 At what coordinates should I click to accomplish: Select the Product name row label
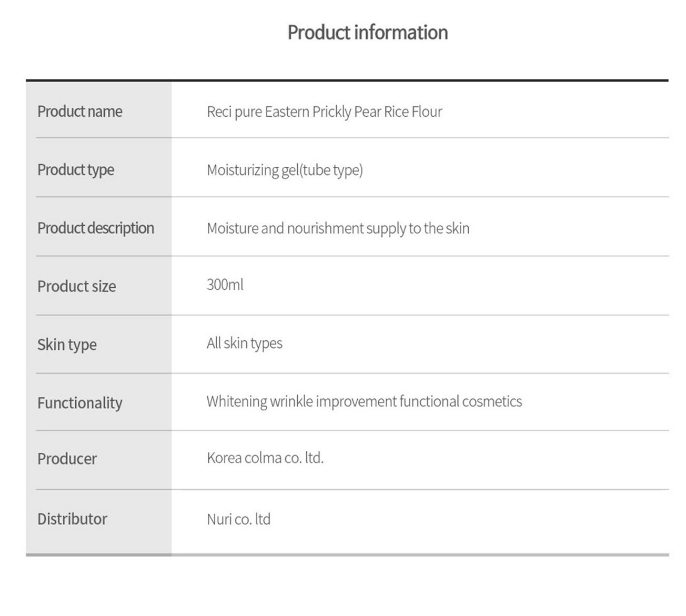(x=79, y=112)
